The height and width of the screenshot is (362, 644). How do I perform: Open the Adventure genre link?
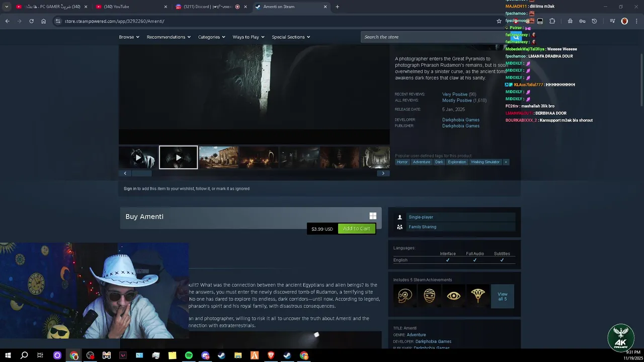coord(416,335)
